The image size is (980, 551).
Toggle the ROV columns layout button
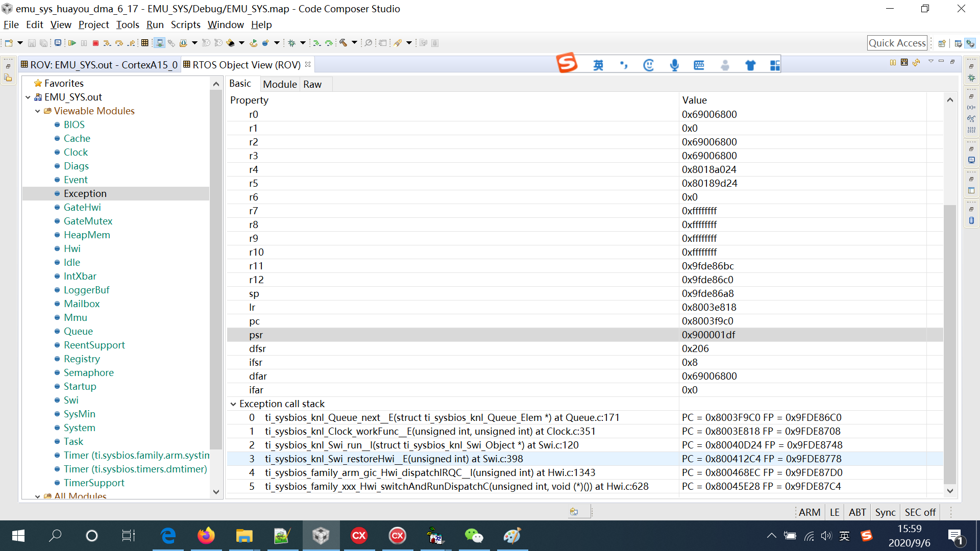(893, 62)
